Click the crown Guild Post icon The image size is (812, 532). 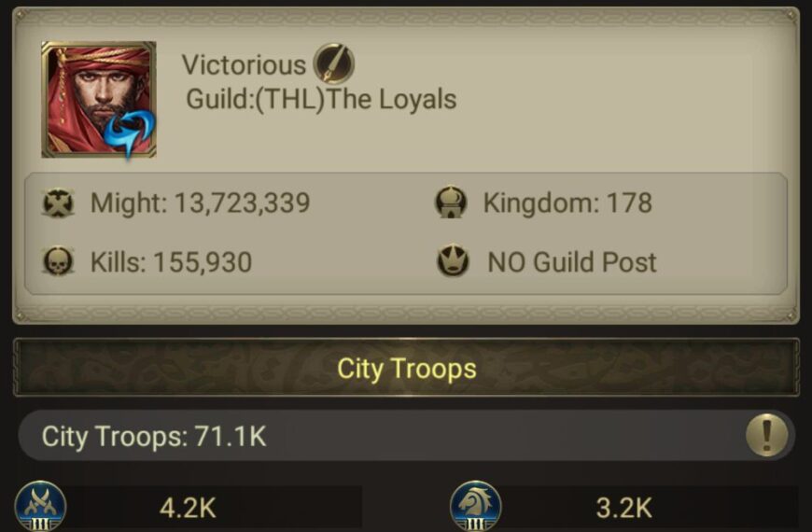(x=453, y=260)
